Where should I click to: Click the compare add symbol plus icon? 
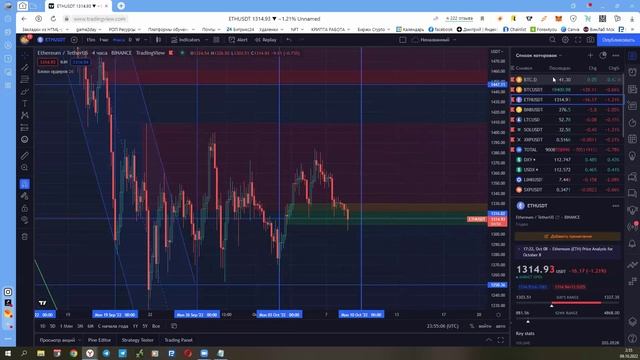(74, 40)
